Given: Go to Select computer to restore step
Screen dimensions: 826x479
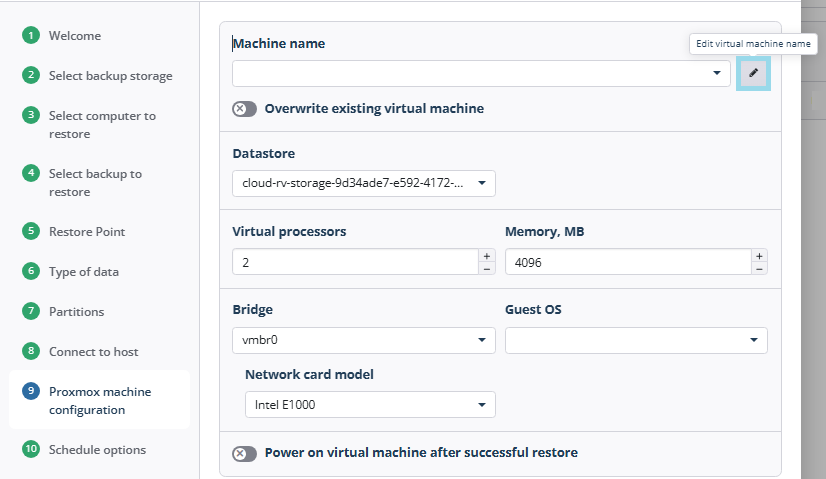Looking at the screenshot, I should click(102, 125).
